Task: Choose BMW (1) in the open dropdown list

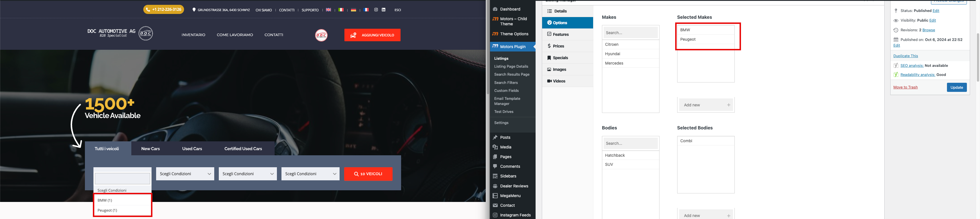Action: (122, 200)
